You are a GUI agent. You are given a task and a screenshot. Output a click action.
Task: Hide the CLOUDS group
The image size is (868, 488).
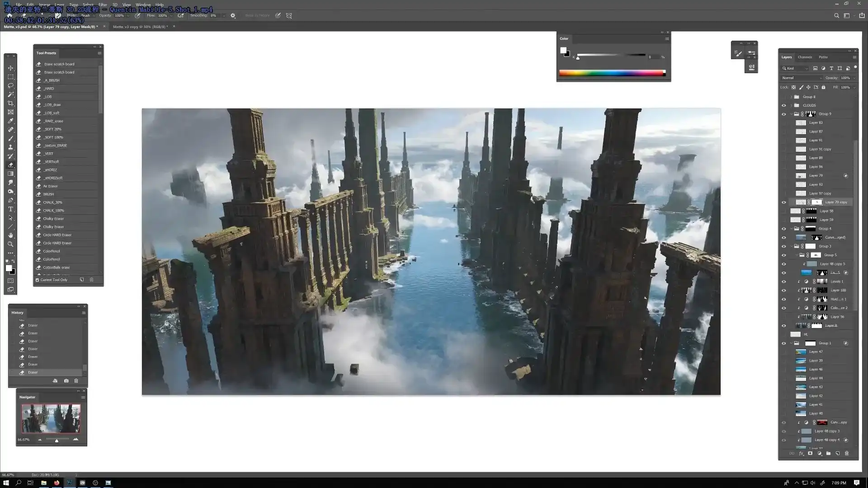[x=784, y=105]
